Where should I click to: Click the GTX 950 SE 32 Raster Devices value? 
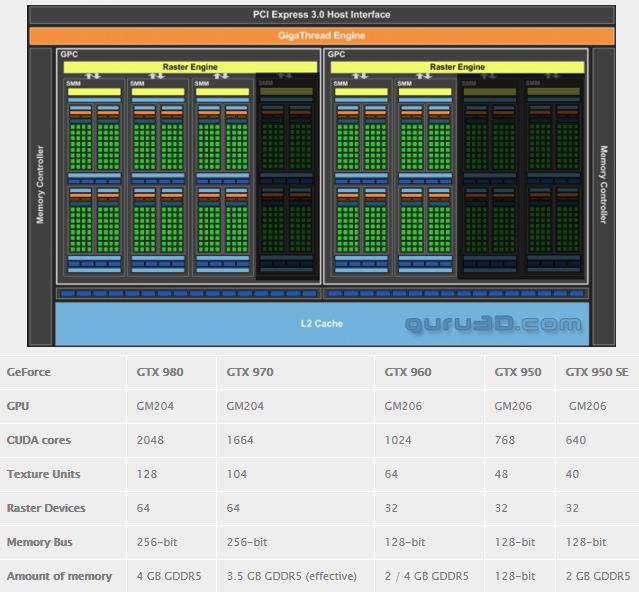coord(572,508)
